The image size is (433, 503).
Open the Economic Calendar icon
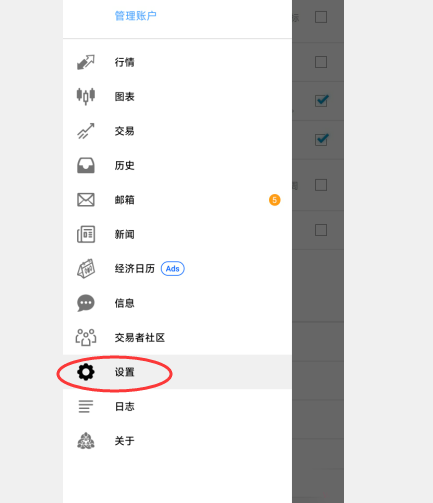[x=86, y=269]
